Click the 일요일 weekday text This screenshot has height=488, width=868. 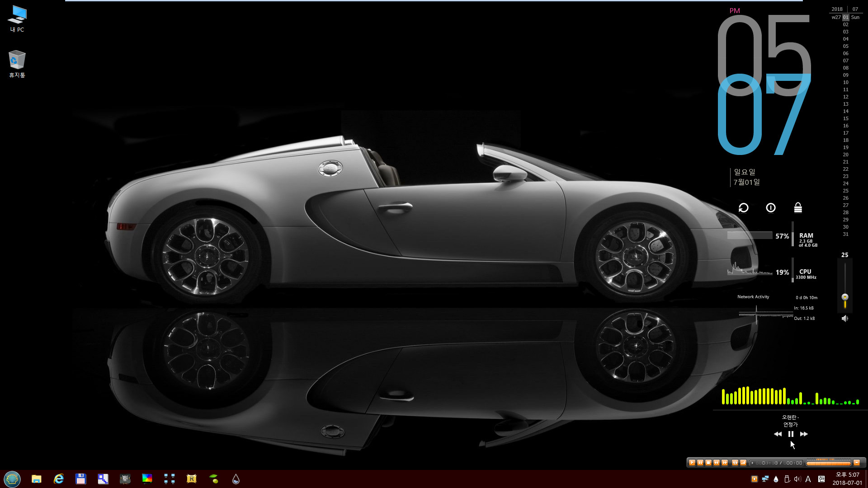click(745, 172)
